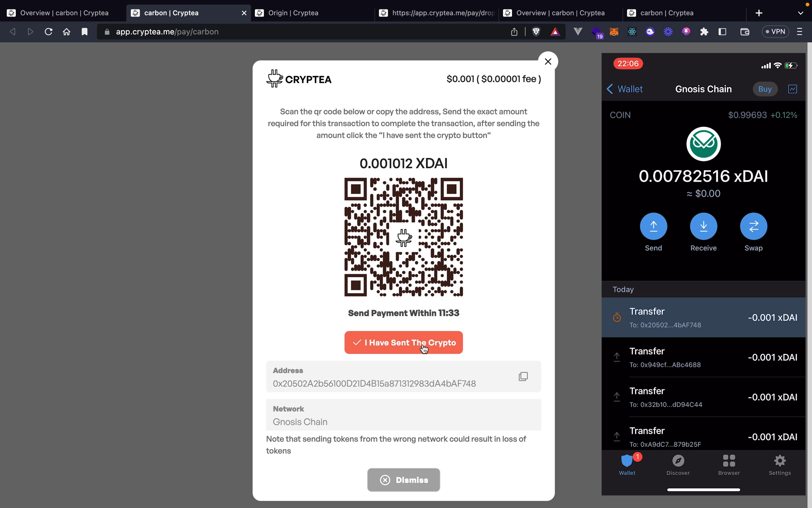Screen dimensions: 812x508
Task: Toggle the VPN button
Action: [x=776, y=32]
